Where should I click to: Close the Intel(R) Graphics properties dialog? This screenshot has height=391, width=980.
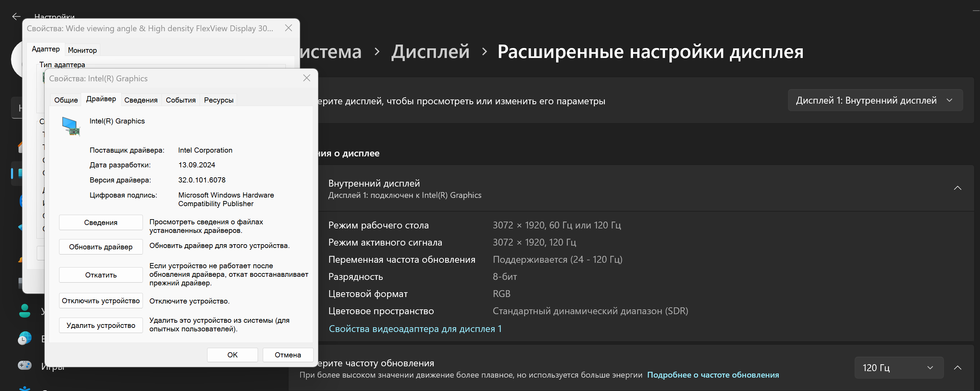(x=307, y=78)
